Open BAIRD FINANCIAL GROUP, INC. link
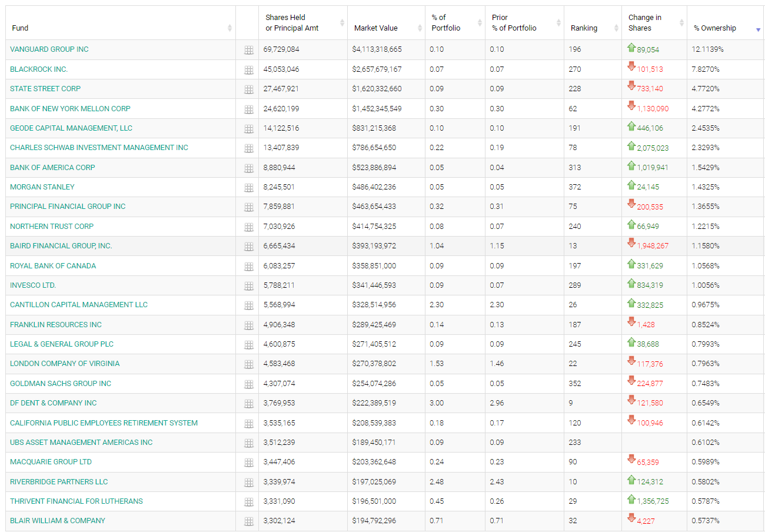 61,246
